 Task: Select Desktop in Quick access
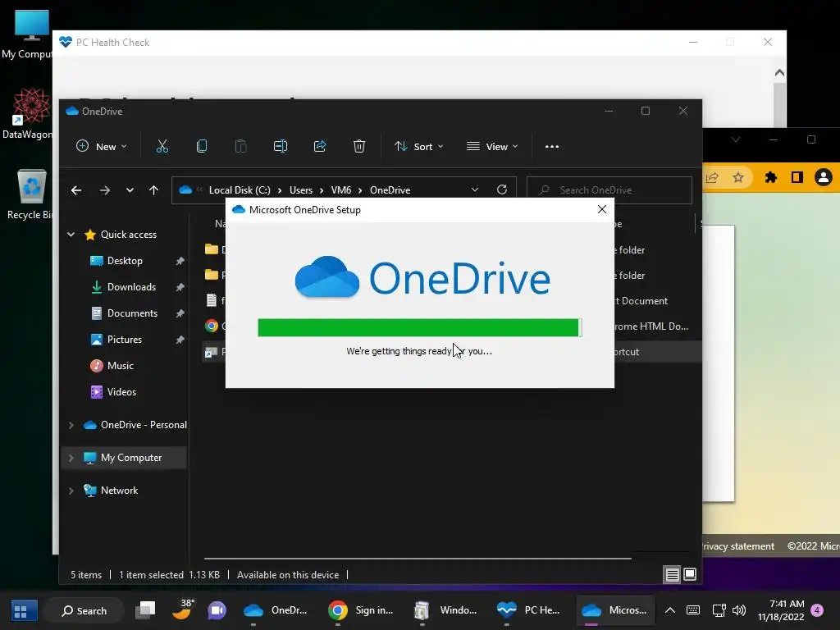coord(125,261)
